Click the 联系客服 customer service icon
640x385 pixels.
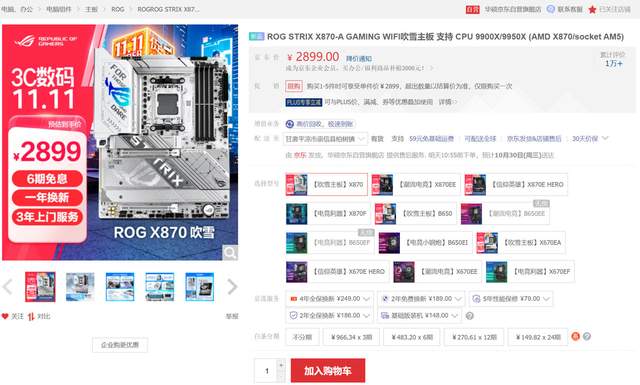pos(551,9)
